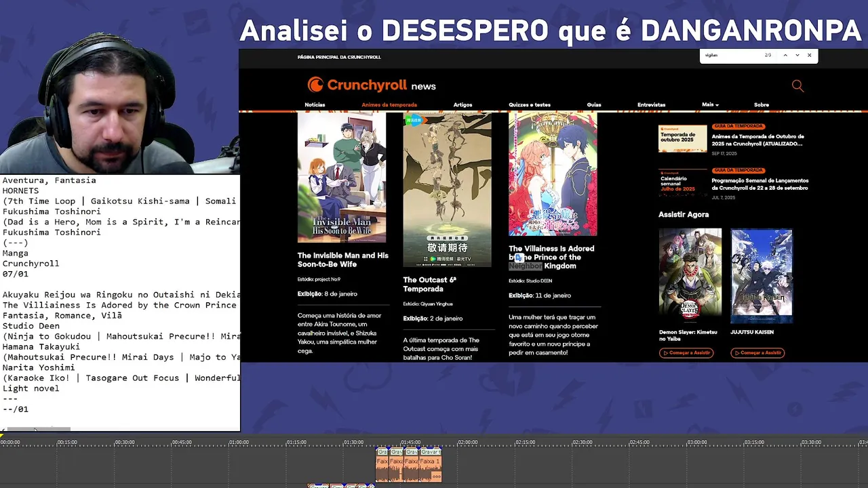Click the Temporada de outubro 2025 thumbnail
Image resolution: width=868 pixels, height=488 pixels.
pyautogui.click(x=683, y=138)
